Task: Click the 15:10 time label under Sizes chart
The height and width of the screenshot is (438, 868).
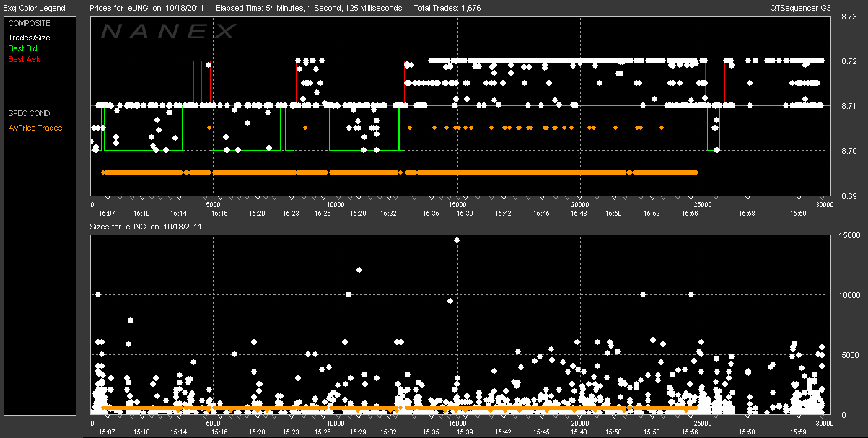Action: [x=141, y=432]
